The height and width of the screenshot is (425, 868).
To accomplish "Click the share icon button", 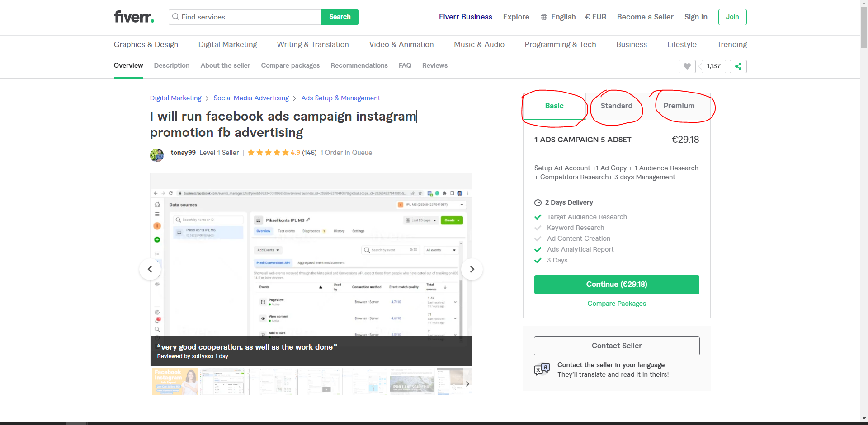I will click(738, 66).
